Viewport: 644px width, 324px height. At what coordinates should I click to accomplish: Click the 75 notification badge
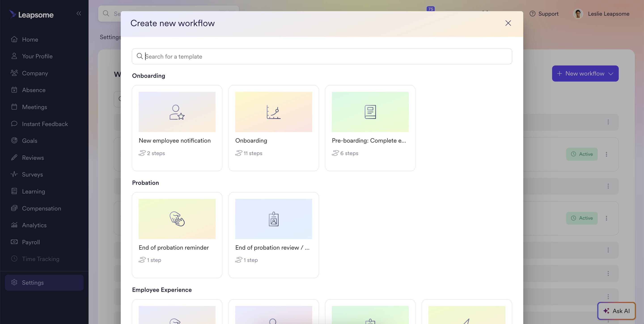pyautogui.click(x=430, y=9)
